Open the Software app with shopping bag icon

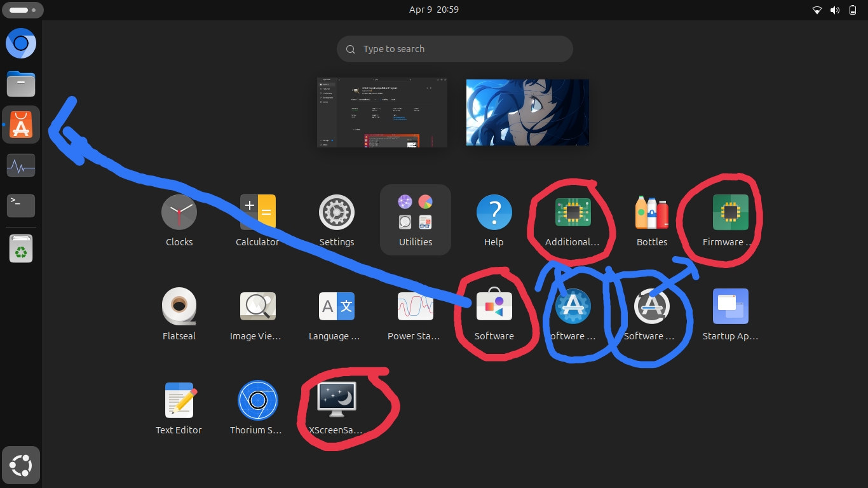[x=494, y=306]
